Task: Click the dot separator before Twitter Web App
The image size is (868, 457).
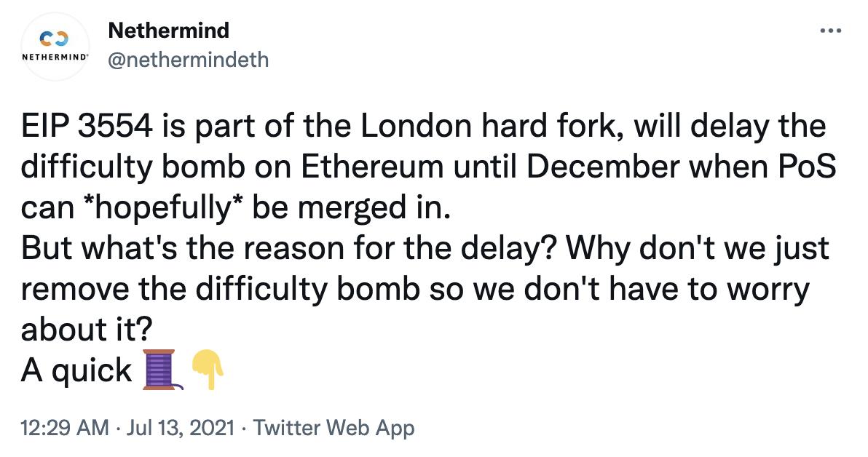Action: pyautogui.click(x=242, y=428)
